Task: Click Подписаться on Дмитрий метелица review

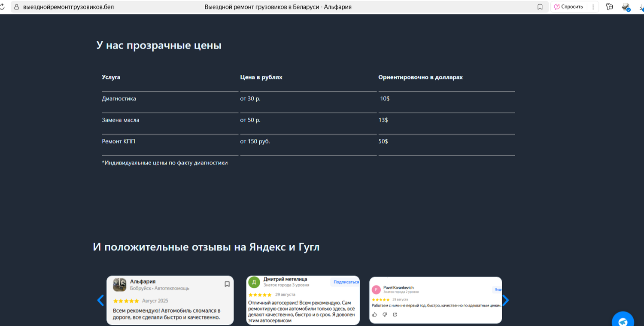Action: click(346, 282)
